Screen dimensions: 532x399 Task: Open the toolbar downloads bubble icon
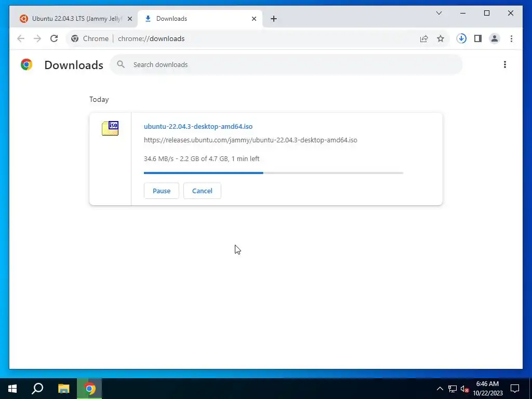(x=461, y=38)
